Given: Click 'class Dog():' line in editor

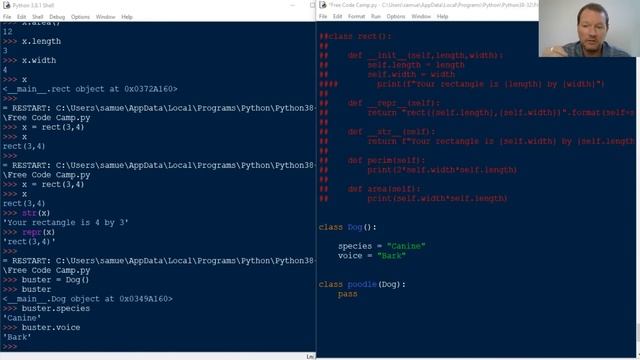Looking at the screenshot, I should [347, 227].
